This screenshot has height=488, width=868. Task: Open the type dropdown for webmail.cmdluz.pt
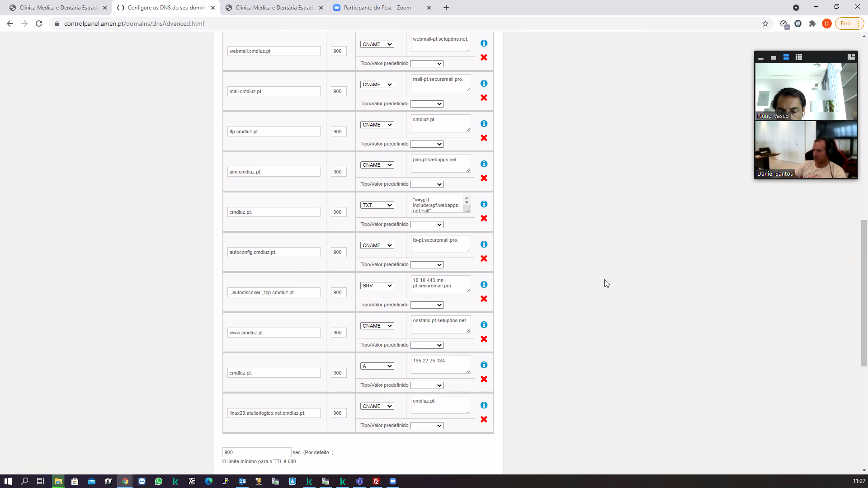point(377,44)
